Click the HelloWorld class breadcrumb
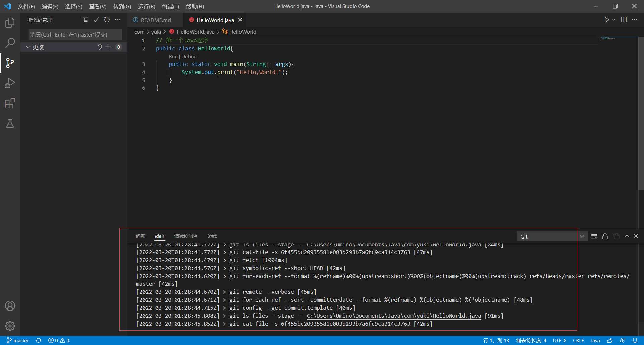 pos(239,32)
